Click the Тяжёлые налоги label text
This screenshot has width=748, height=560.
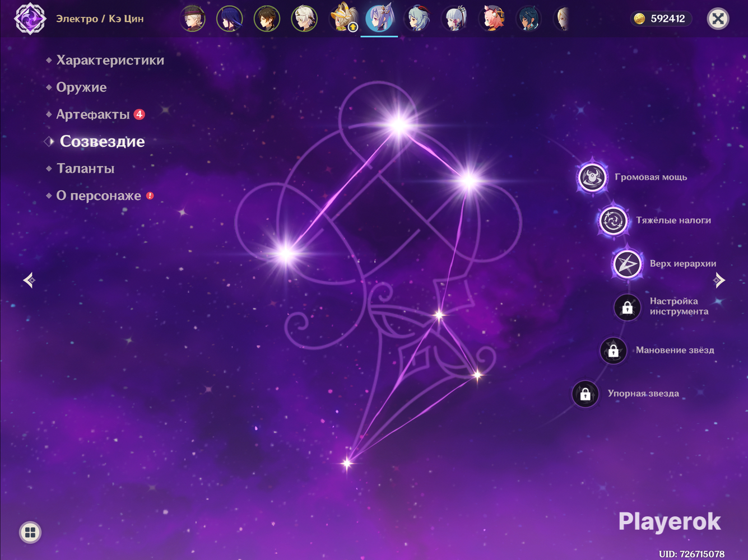[x=673, y=220]
